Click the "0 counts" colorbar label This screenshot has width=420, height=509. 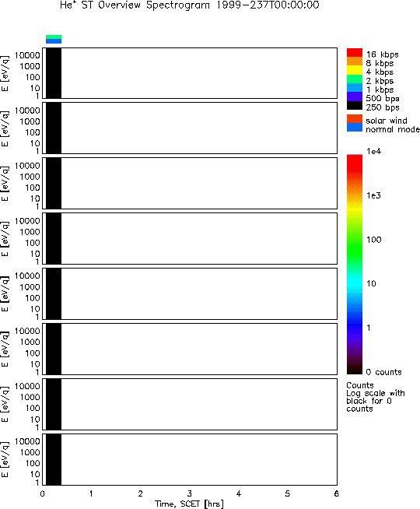[384, 372]
